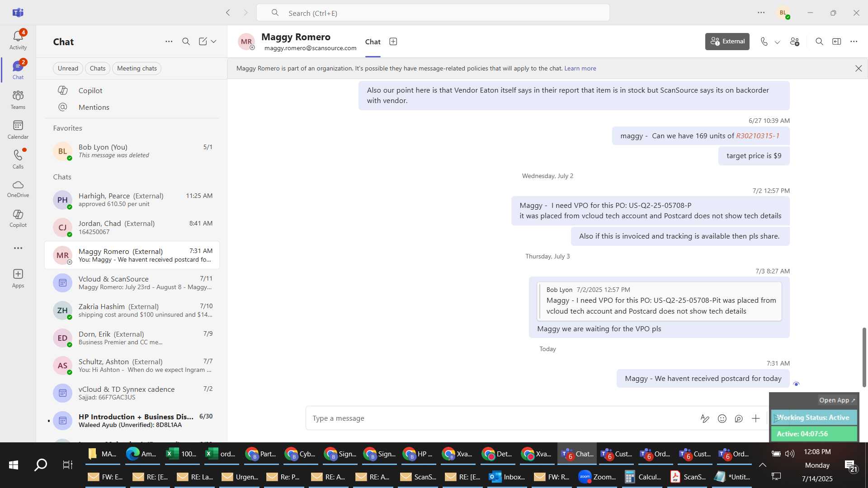Search within chat list
This screenshot has height=488, width=868.
(x=186, y=42)
